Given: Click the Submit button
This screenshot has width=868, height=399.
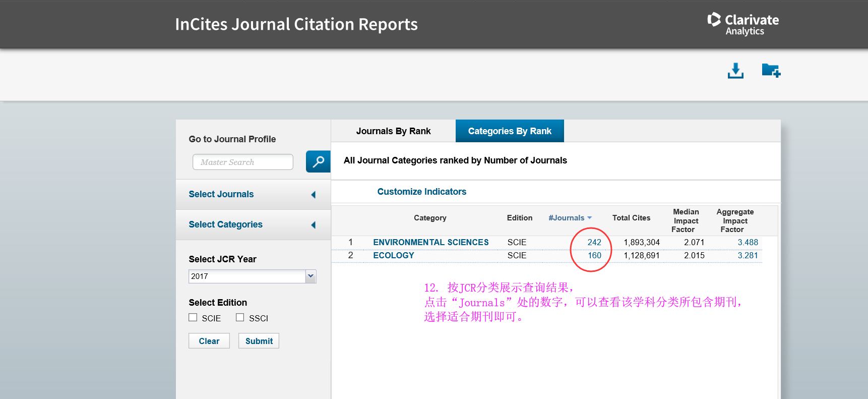Looking at the screenshot, I should tap(259, 341).
